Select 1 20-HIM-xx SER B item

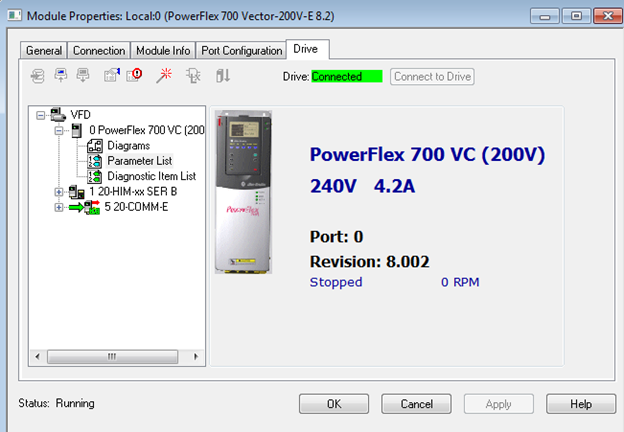point(133,191)
